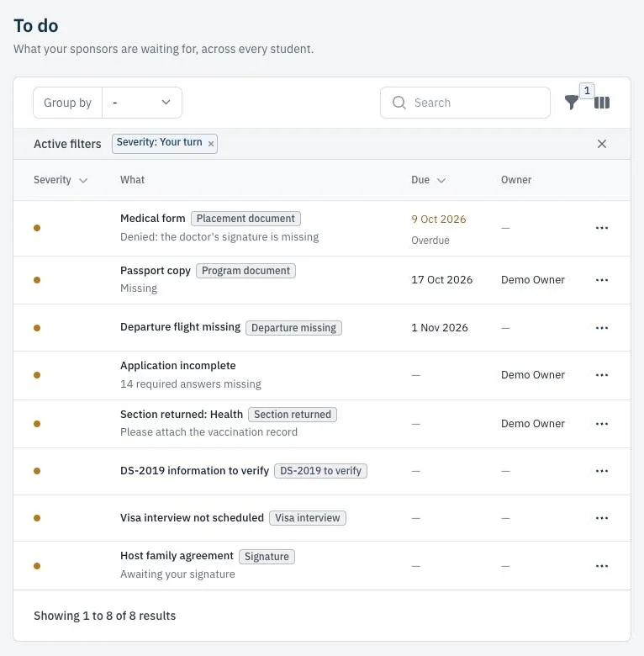Viewport: 644px width, 656px height.
Task: Open the filter funnel icon
Action: 571,102
